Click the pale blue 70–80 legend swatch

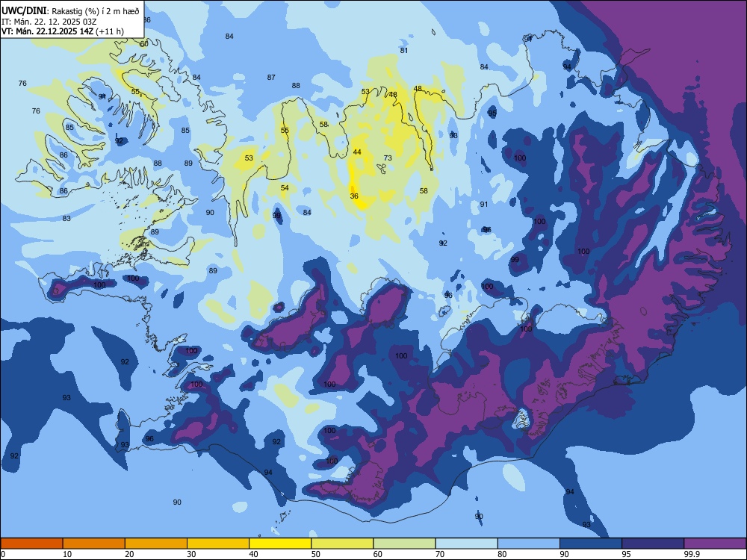tap(466, 544)
